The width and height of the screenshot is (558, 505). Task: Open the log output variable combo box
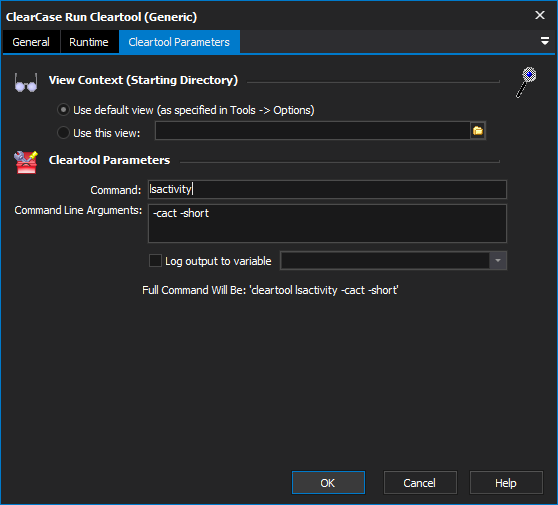pyautogui.click(x=393, y=261)
